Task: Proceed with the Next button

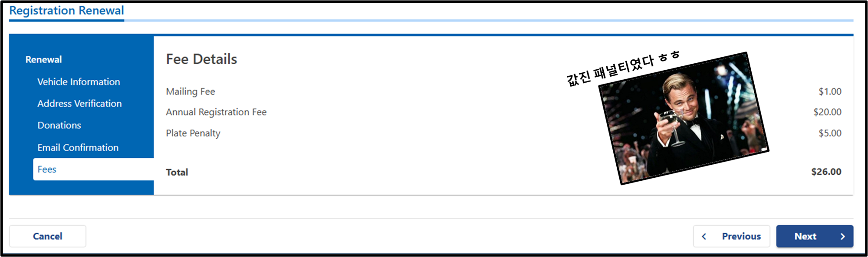Action: [x=815, y=236]
